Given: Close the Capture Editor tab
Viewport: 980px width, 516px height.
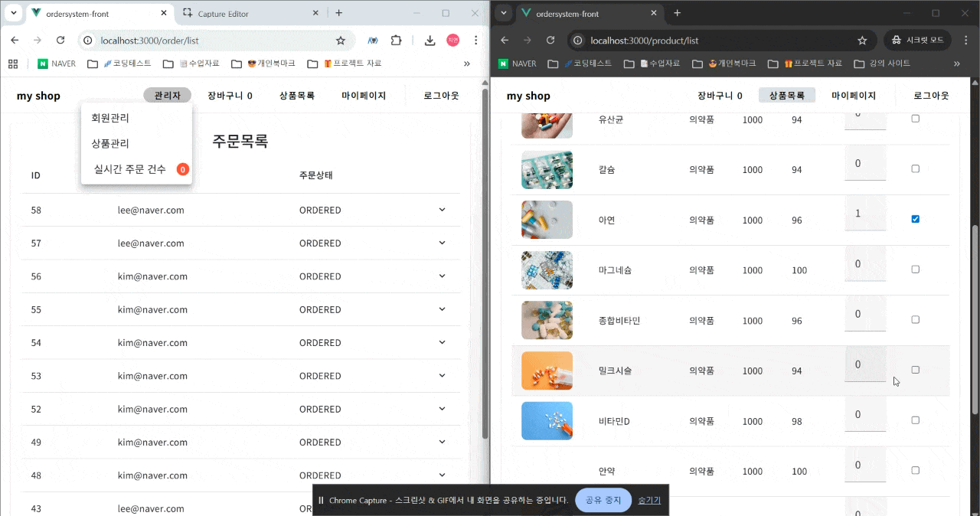Looking at the screenshot, I should point(317,13).
